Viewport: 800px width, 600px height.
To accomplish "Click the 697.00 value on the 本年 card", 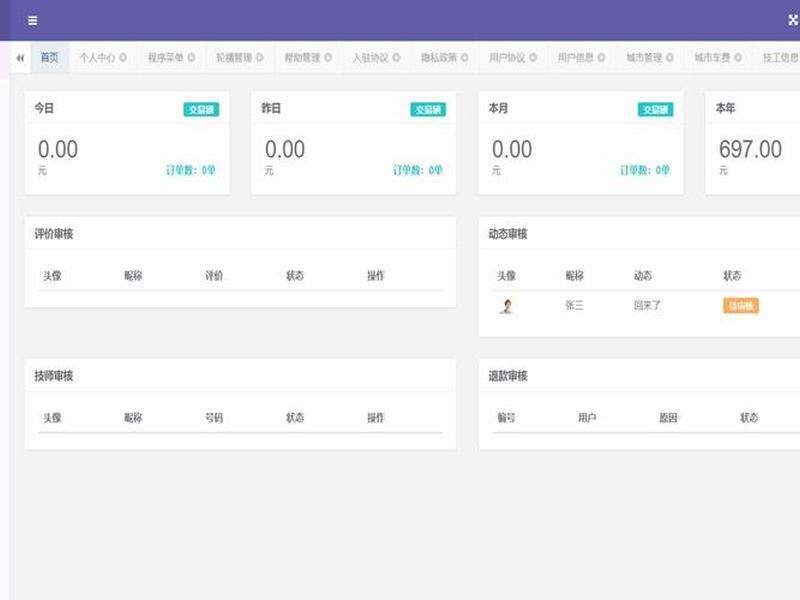I will [x=750, y=149].
